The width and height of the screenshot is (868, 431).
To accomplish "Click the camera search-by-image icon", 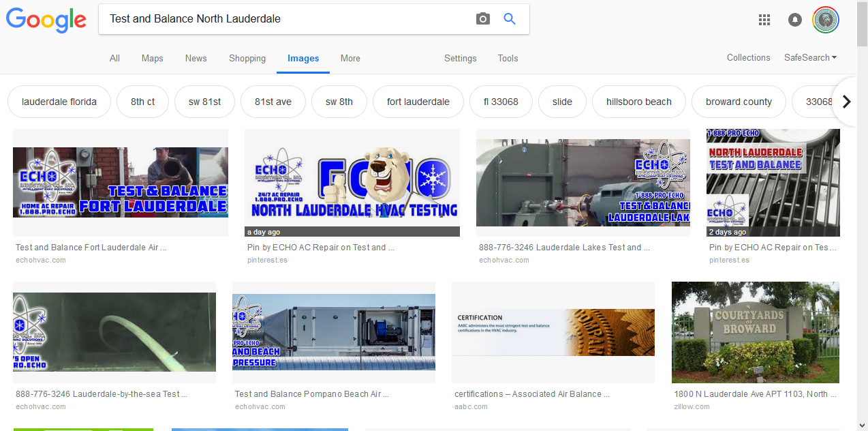I will tap(483, 19).
